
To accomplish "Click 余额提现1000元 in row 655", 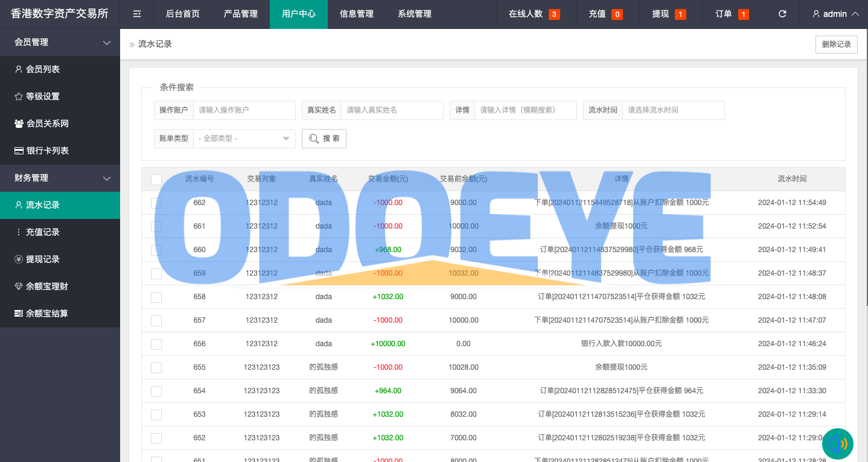I will pos(622,367).
